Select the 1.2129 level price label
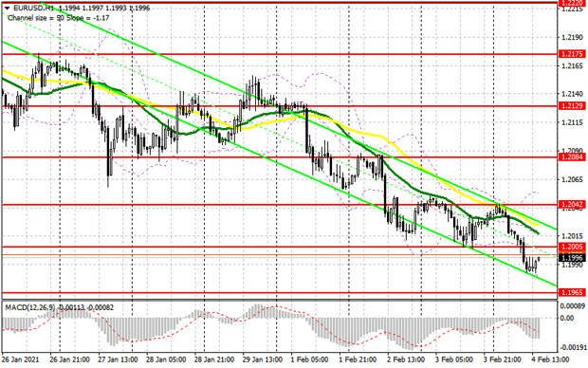The height and width of the screenshot is (368, 588). [572, 106]
